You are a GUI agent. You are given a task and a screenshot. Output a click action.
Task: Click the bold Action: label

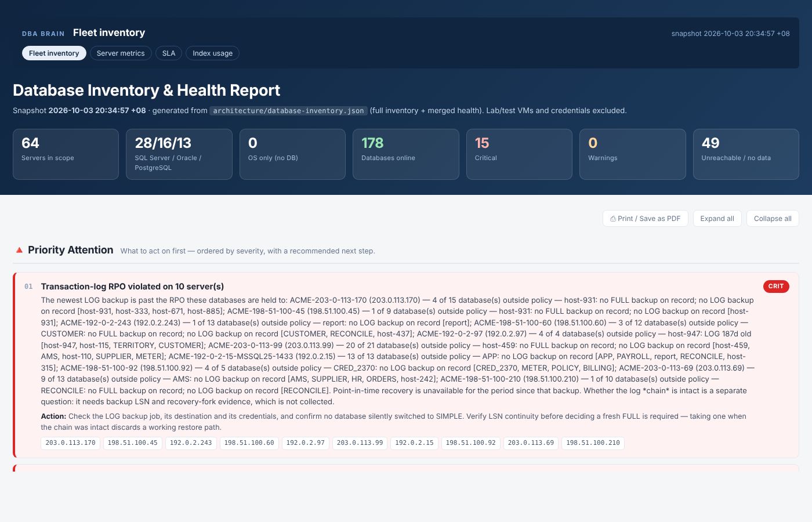coord(53,416)
